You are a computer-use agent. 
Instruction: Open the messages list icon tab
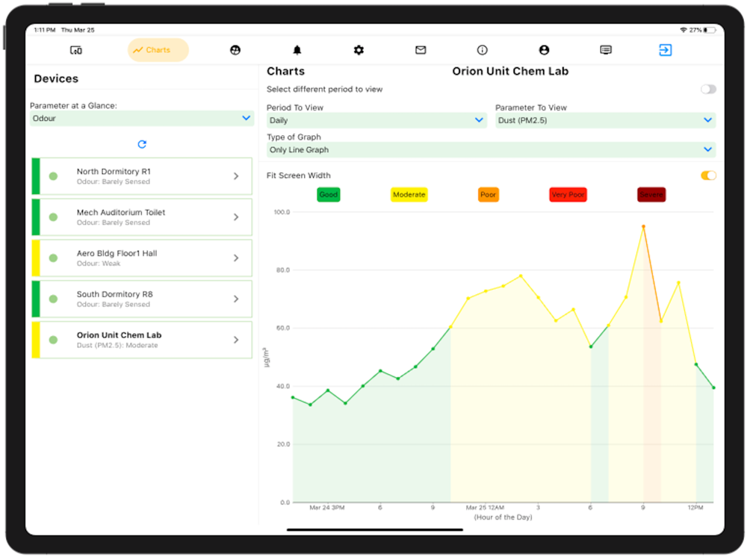(606, 50)
